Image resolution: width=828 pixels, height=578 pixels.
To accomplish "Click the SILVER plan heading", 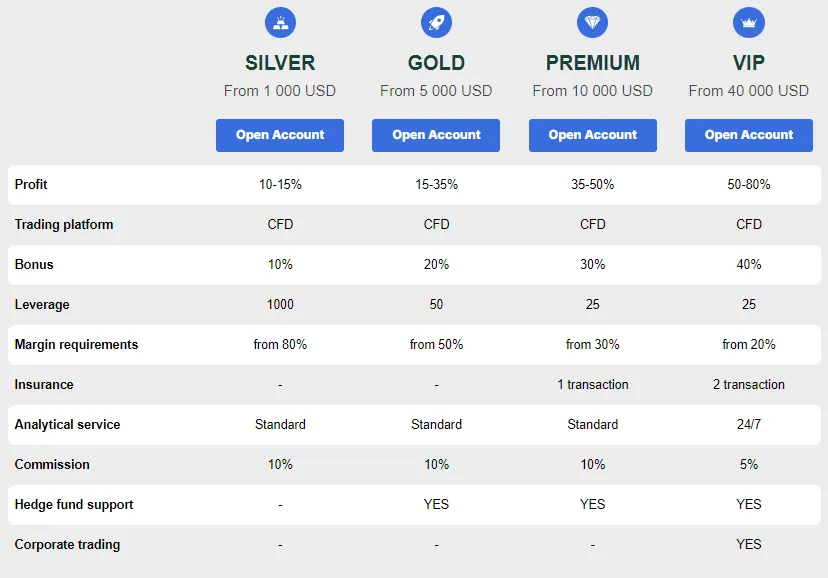I will (x=280, y=63).
